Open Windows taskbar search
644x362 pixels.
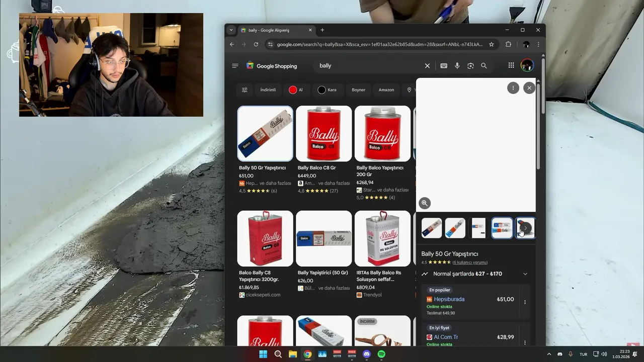click(x=278, y=354)
